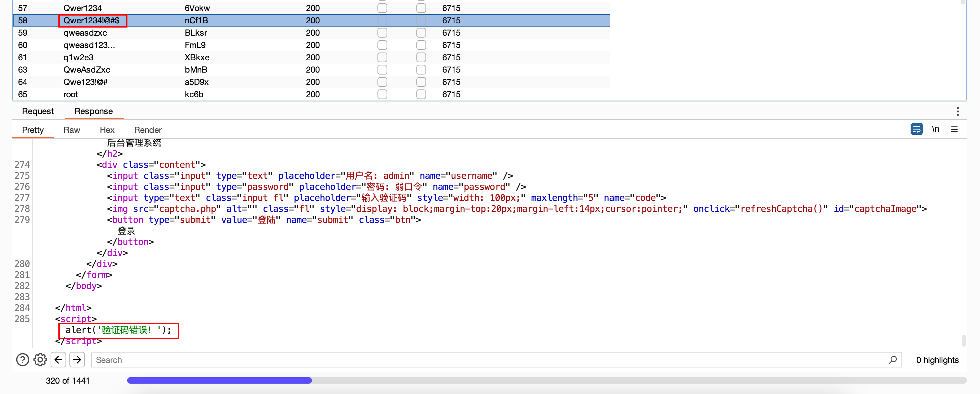Select the Hex view tab
Screen dimensions: 980x394
[107, 130]
